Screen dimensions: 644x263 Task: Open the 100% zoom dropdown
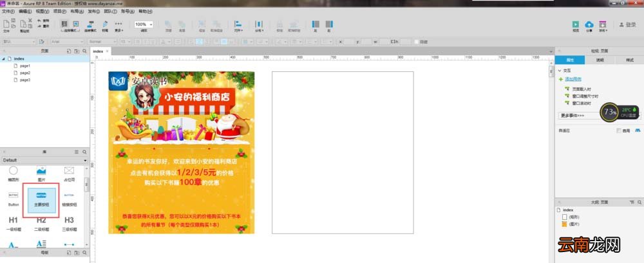click(144, 24)
